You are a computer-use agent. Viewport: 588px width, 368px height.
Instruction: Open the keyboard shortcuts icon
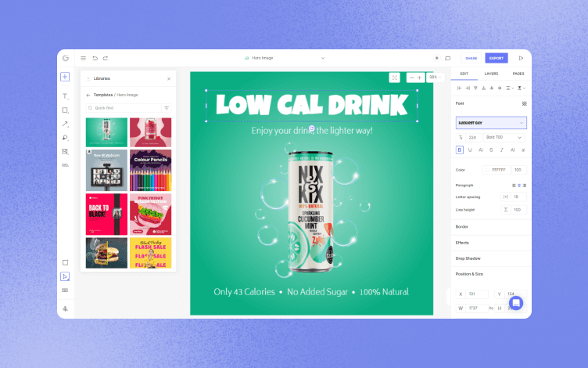click(65, 290)
